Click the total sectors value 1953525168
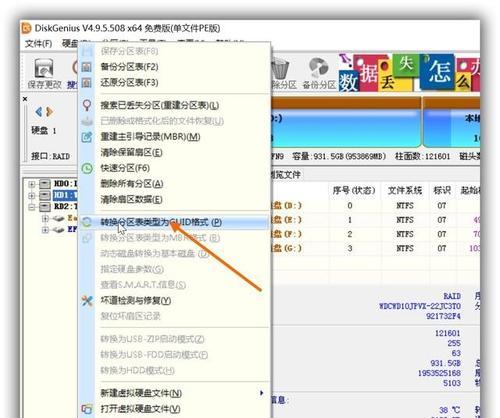500x418 pixels. [x=439, y=373]
